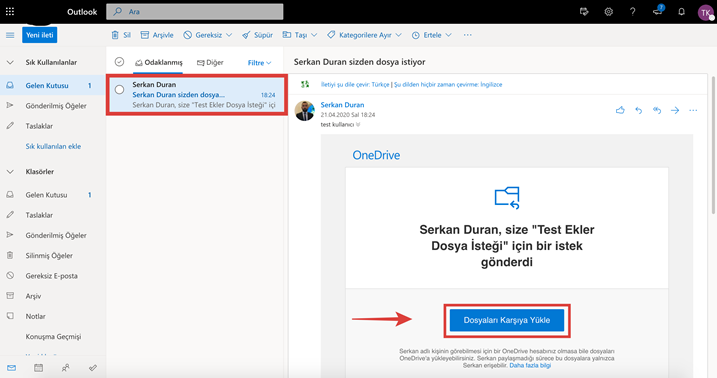The width and height of the screenshot is (717, 378).
Task: Reply all double arrow icon
Action: click(657, 110)
